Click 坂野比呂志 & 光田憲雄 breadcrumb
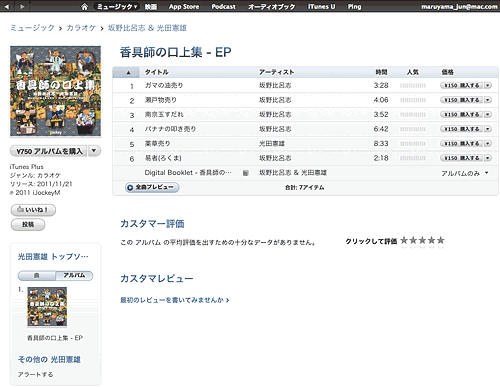This screenshot has width=500, height=387. [147, 28]
